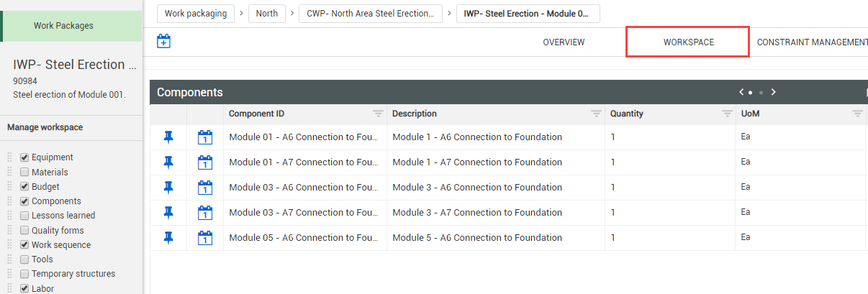The image size is (868, 294).
Task: Open calendar for Module 01 - A7 row
Action: [x=205, y=162]
